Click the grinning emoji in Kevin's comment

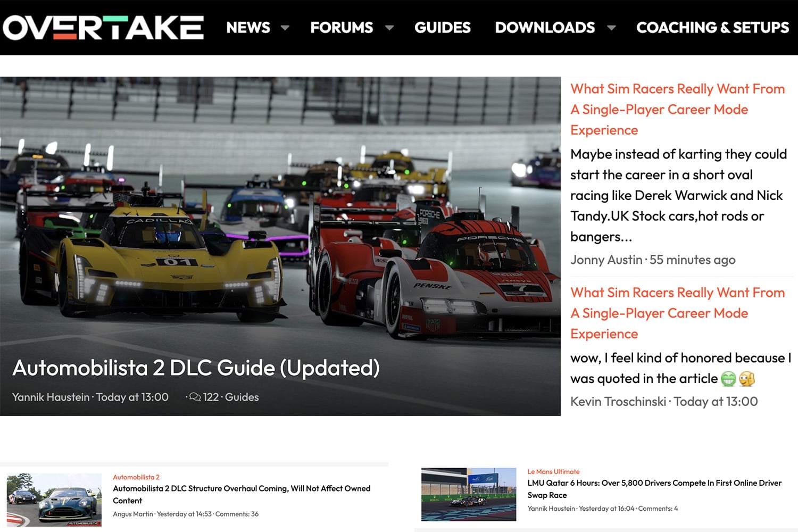click(x=728, y=379)
